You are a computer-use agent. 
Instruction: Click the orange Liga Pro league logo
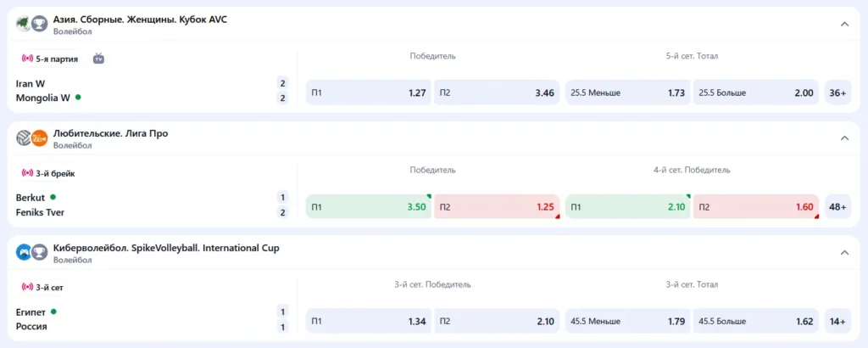[39, 138]
